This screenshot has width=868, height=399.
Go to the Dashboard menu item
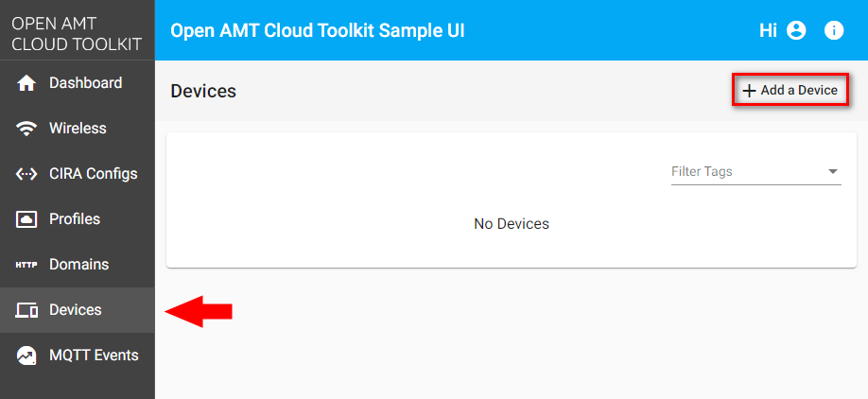[x=85, y=83]
